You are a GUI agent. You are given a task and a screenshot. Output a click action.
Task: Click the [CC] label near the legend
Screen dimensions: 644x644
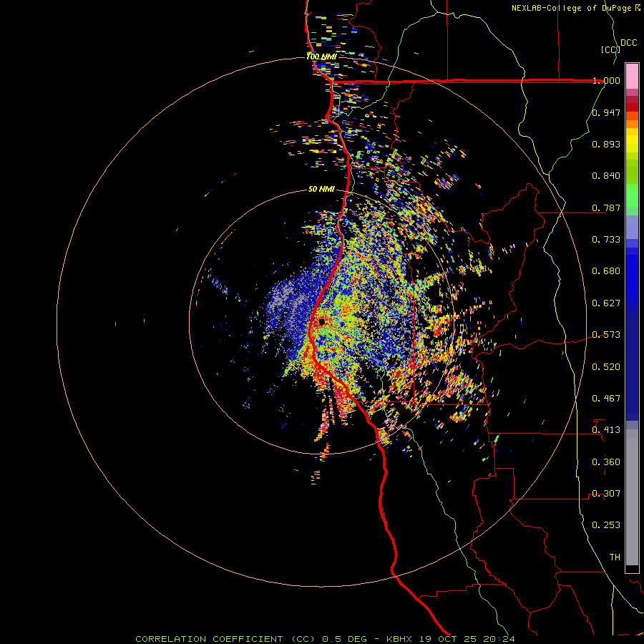point(610,49)
